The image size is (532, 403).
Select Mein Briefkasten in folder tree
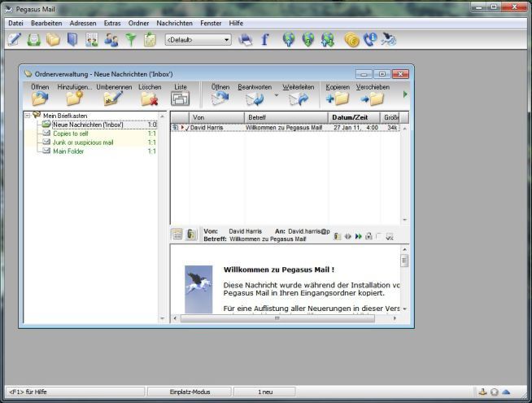pos(65,116)
